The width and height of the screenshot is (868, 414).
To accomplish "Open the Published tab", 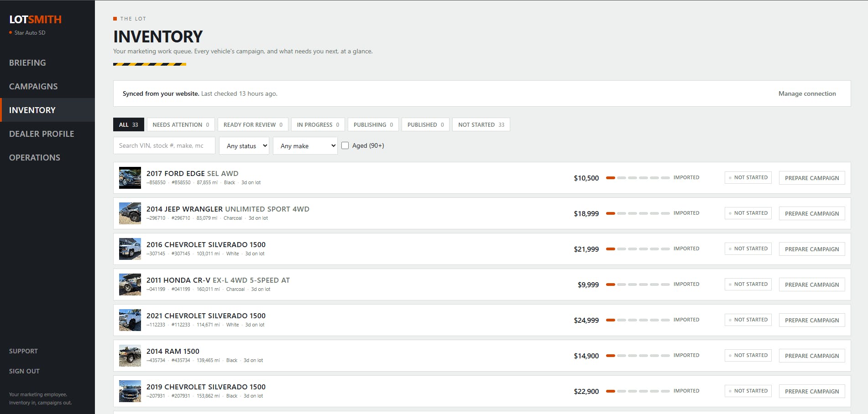I will 425,124.
